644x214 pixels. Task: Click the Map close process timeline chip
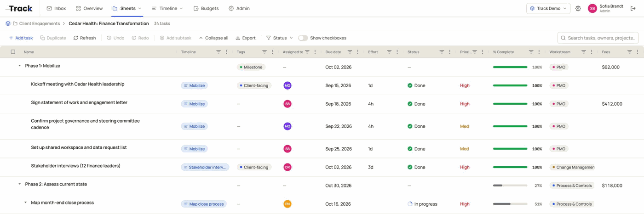pos(204,204)
